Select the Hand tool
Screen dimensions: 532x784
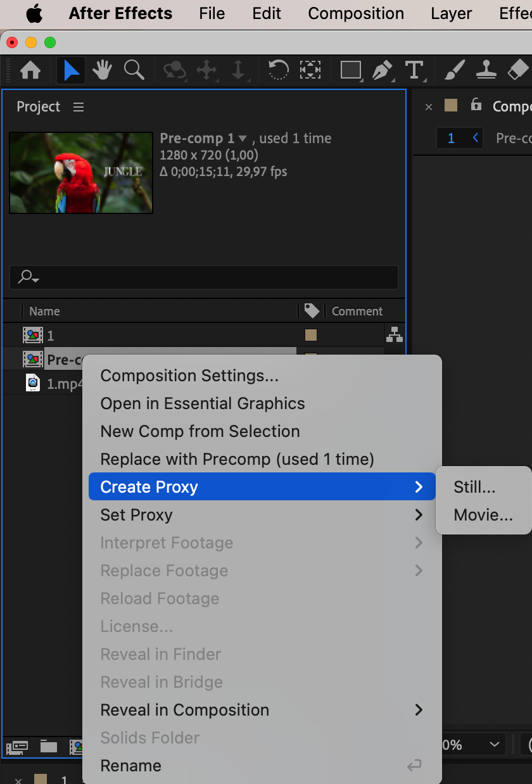point(102,70)
